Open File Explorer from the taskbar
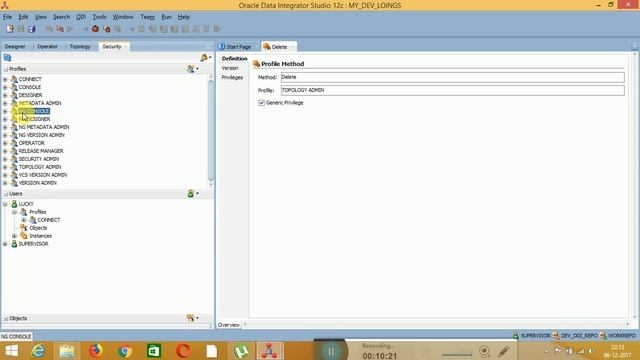640x360 pixels. [67, 351]
